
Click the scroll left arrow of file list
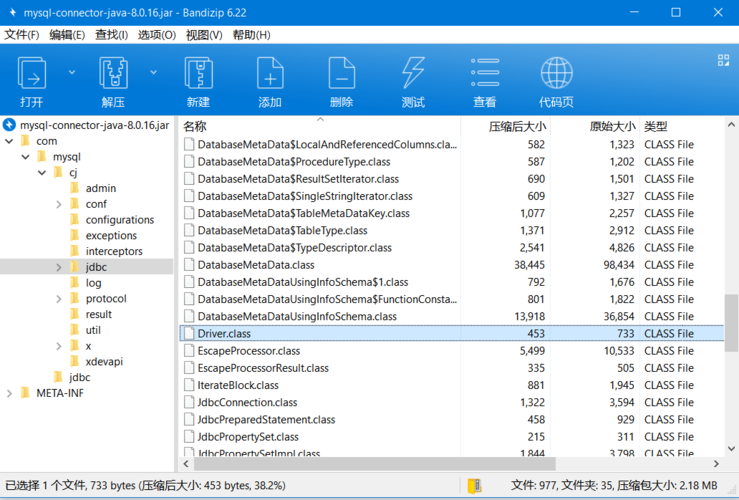point(186,464)
